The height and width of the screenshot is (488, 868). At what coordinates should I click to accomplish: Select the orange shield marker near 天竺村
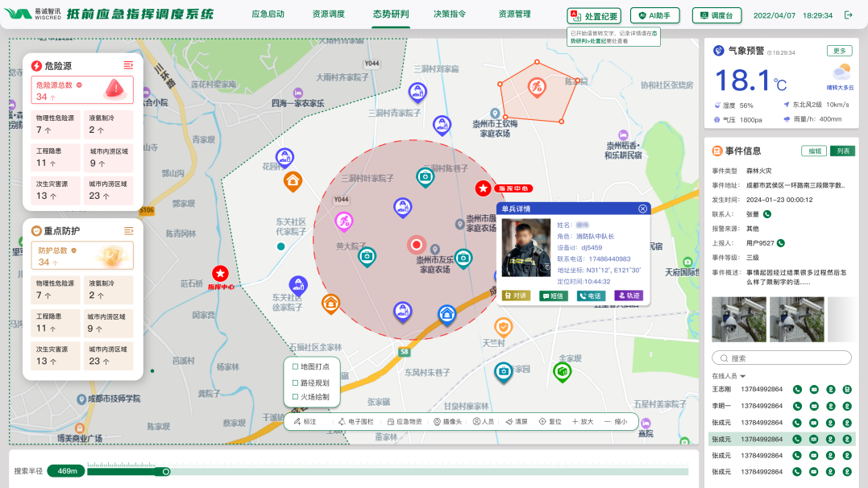[x=503, y=327]
